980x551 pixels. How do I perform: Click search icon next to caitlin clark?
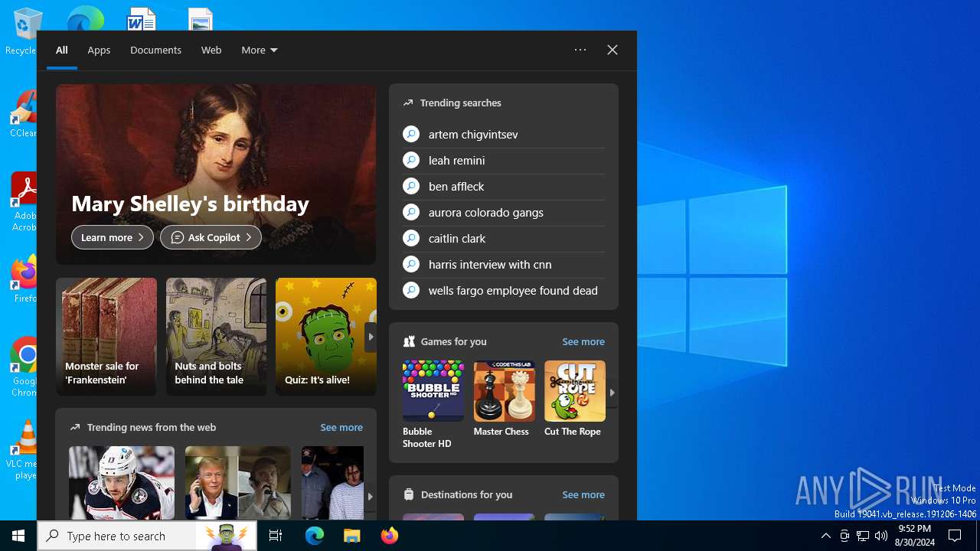[x=411, y=238]
